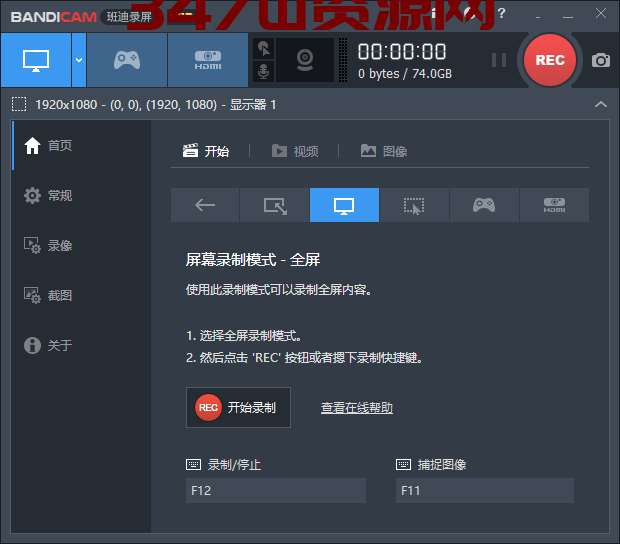
Task: Click 开始录制 start recording button
Action: [x=238, y=408]
